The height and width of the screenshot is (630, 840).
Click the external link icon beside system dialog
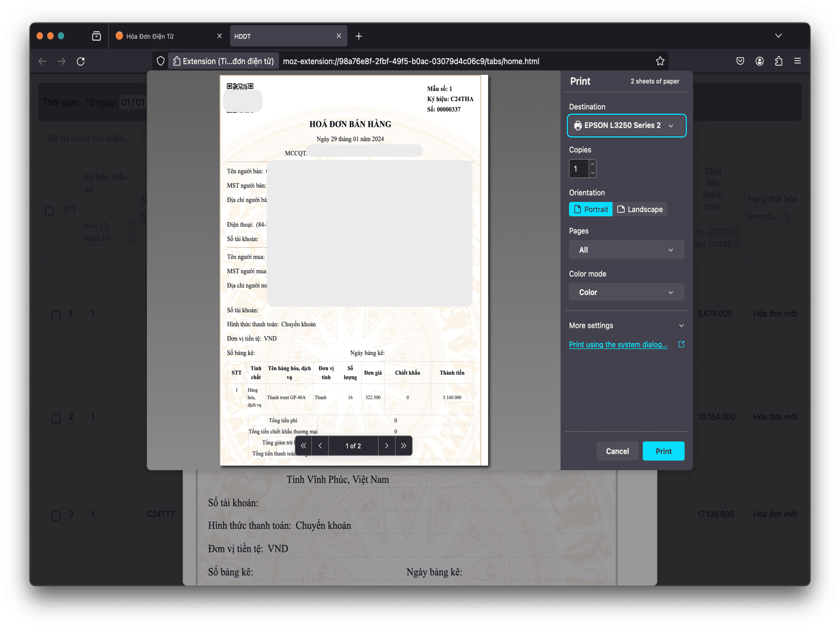(x=681, y=344)
